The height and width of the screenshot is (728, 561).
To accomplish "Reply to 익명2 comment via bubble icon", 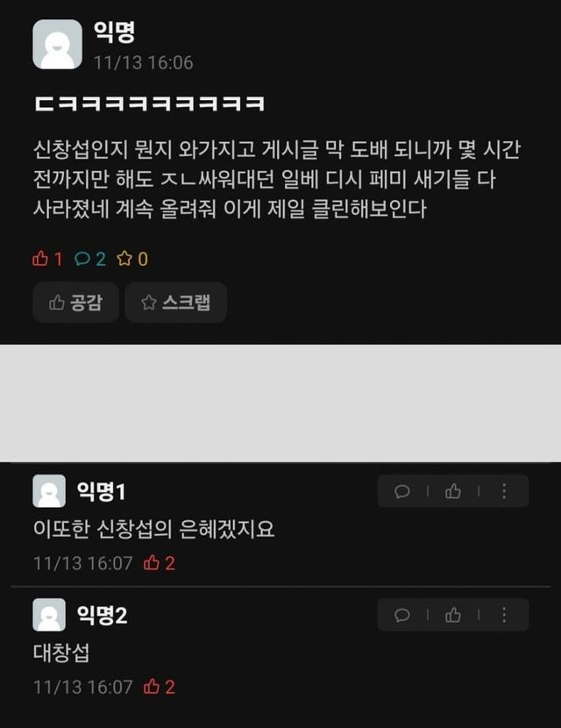I will coord(401,615).
